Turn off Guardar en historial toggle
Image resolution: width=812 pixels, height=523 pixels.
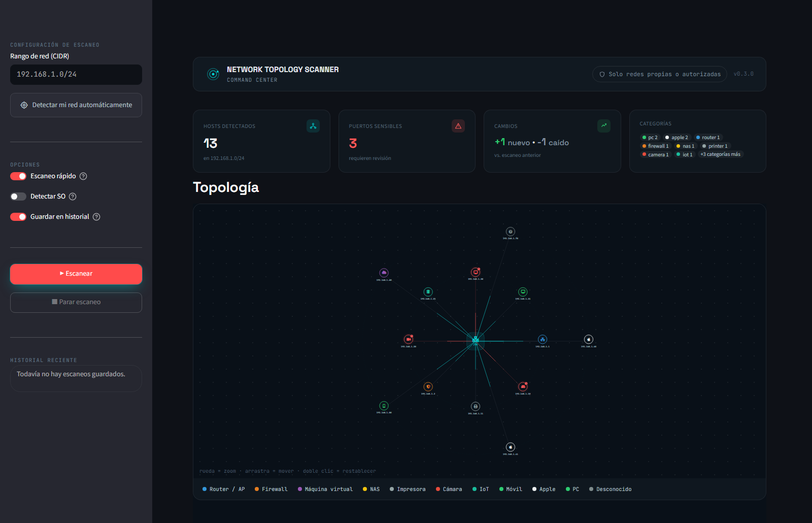tap(18, 217)
